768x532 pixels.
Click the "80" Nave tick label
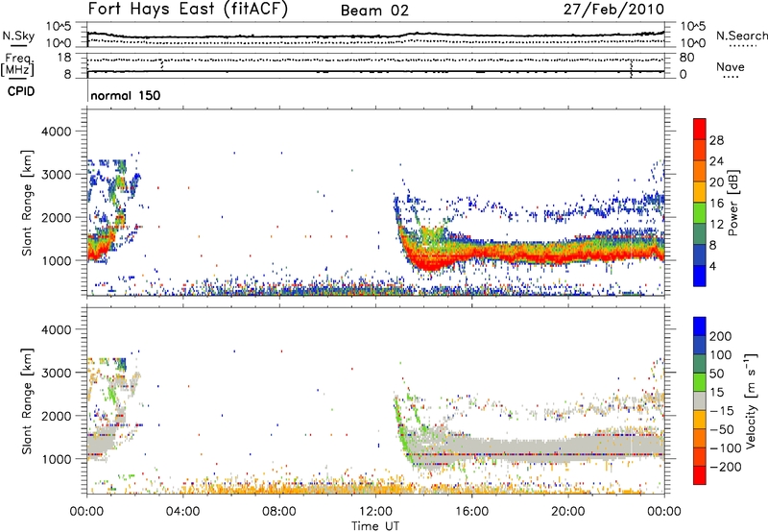(686, 58)
